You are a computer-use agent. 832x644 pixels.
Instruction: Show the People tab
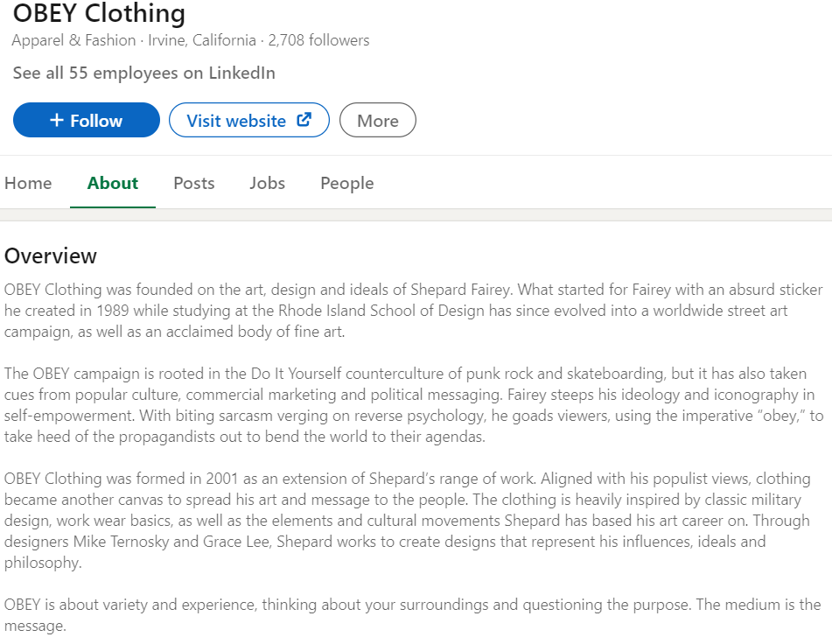click(346, 183)
